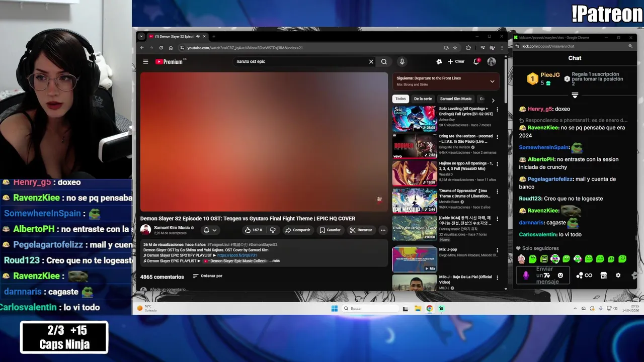Viewport: 644px width, 362px height.
Task: Expand the description with ...más
Action: coord(275,261)
